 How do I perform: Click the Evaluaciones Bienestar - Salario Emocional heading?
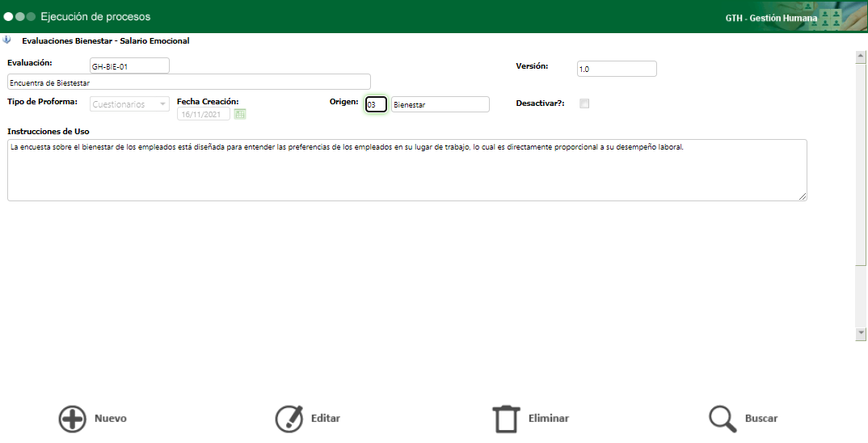pos(106,41)
